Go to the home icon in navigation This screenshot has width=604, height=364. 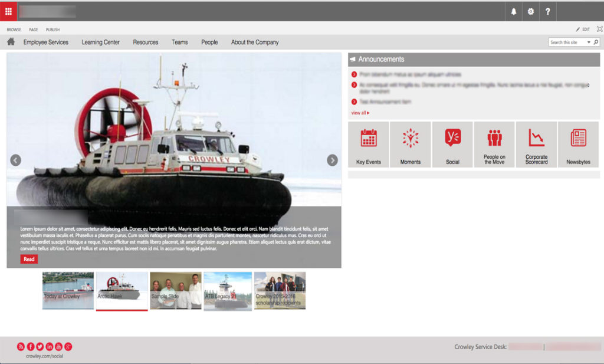11,42
